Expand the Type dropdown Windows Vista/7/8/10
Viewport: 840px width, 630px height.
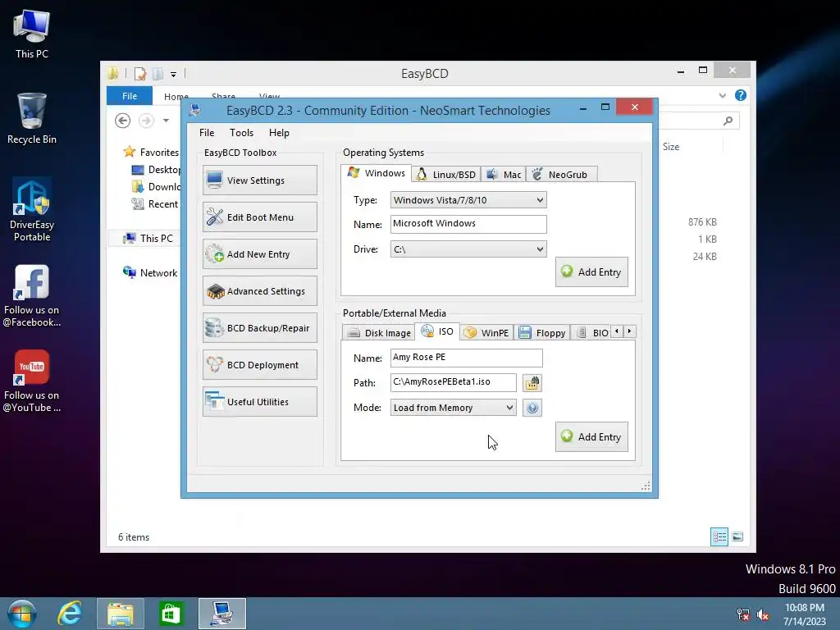468,200
